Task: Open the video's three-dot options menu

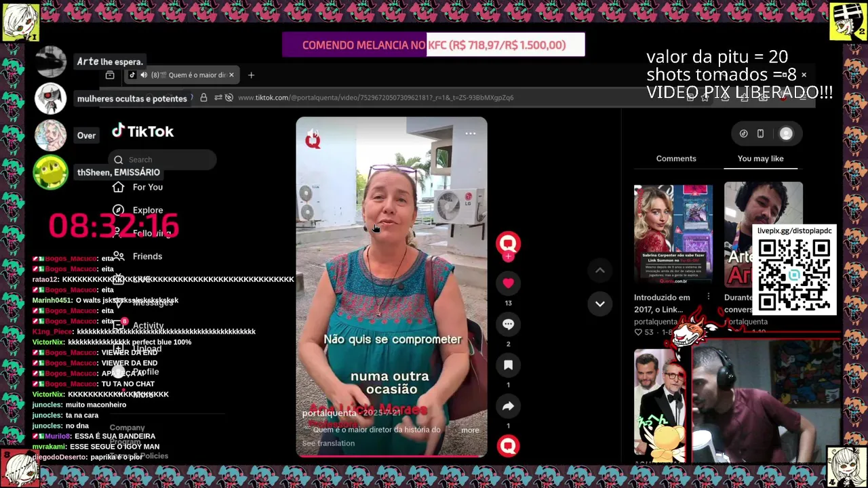Action: 470,134
